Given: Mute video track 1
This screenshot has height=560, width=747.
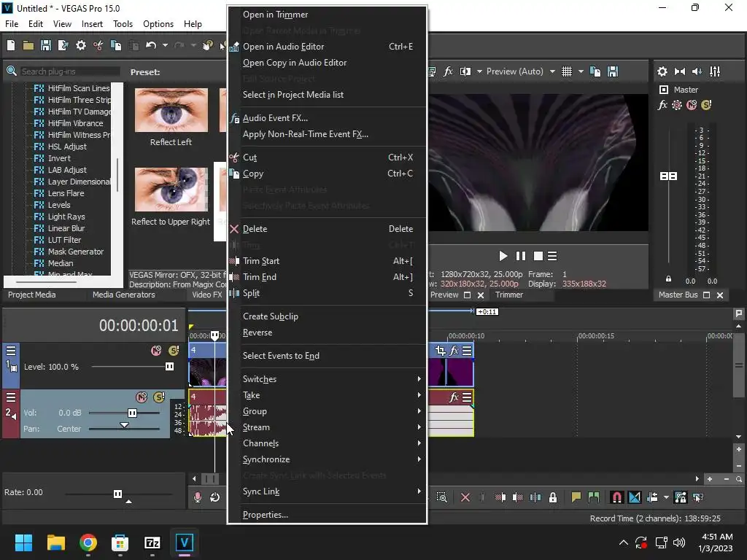Looking at the screenshot, I should point(156,351).
